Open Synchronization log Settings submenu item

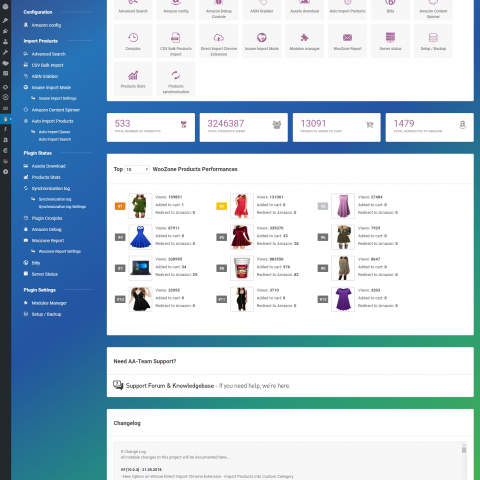62,207
